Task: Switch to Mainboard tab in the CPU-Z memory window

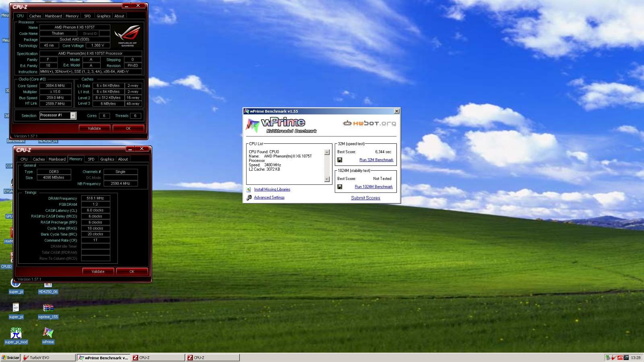Action: pyautogui.click(x=57, y=159)
